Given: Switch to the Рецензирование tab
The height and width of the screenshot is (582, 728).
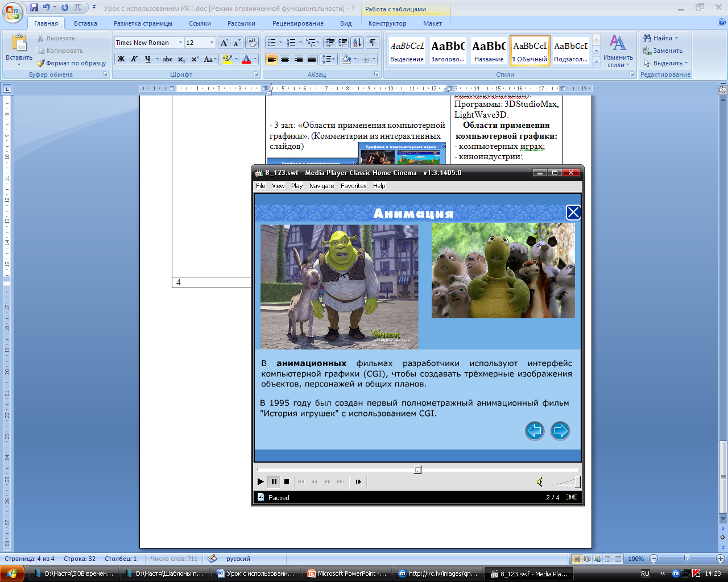Looking at the screenshot, I should [297, 23].
